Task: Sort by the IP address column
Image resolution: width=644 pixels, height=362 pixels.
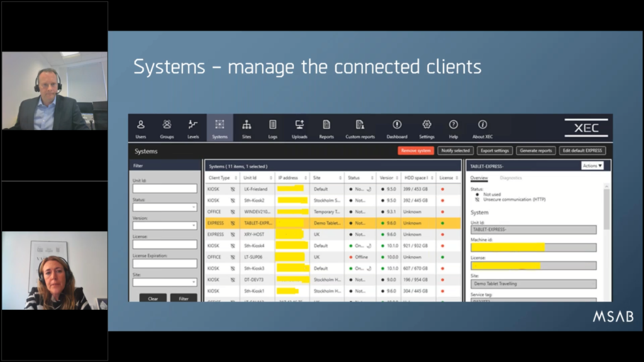Action: point(292,178)
